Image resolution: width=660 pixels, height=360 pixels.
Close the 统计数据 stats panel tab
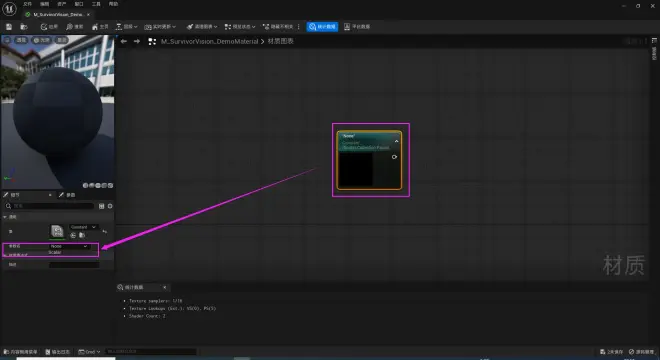tap(165, 287)
